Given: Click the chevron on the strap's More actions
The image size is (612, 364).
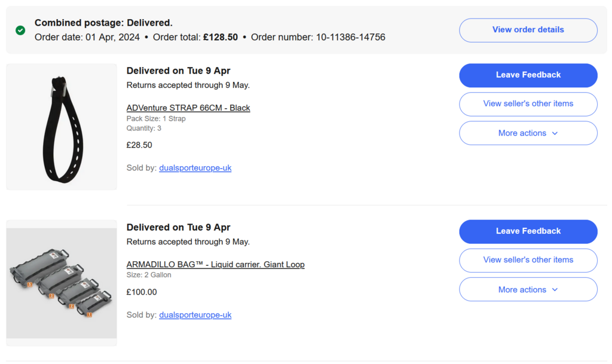Looking at the screenshot, I should pyautogui.click(x=555, y=133).
